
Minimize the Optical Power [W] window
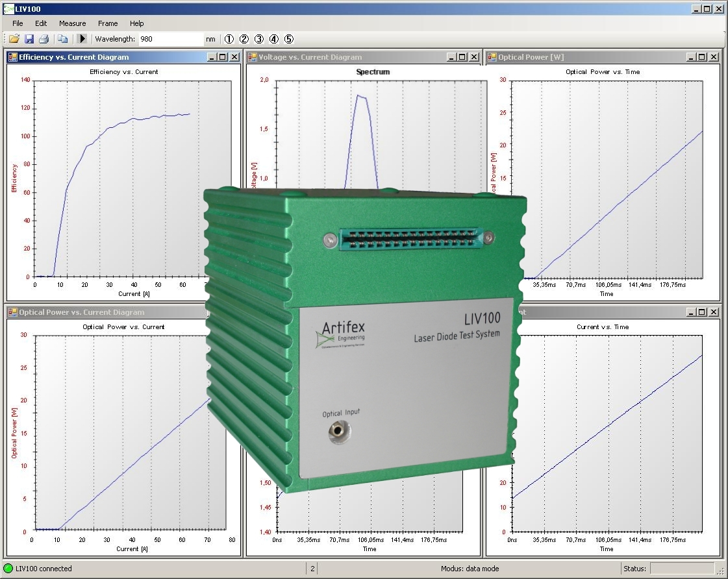(691, 57)
